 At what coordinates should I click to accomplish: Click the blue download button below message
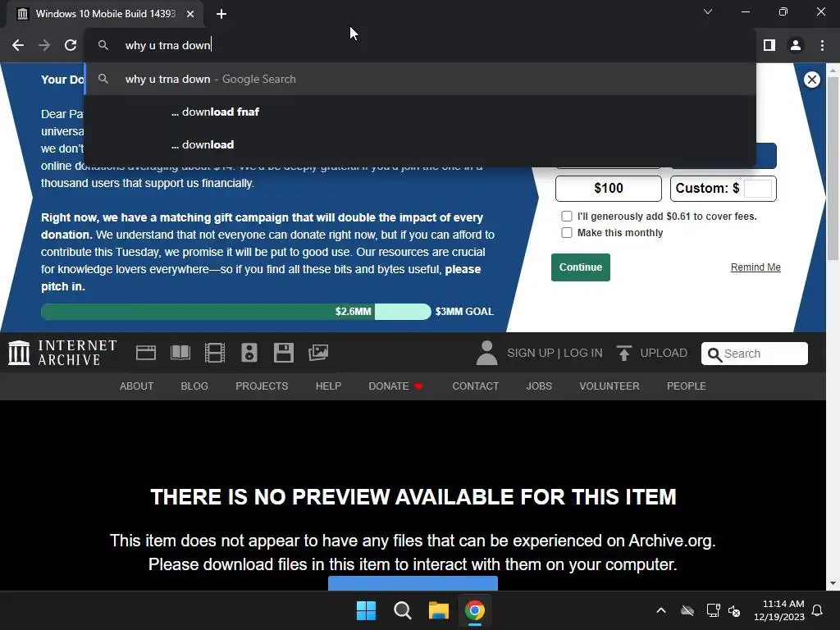[413, 583]
